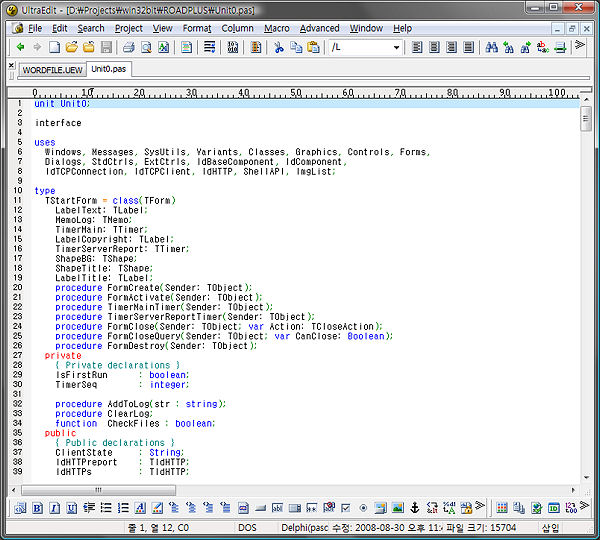600x540 pixels.
Task: Insert bulleted list HTML tag
Action: [x=106, y=508]
